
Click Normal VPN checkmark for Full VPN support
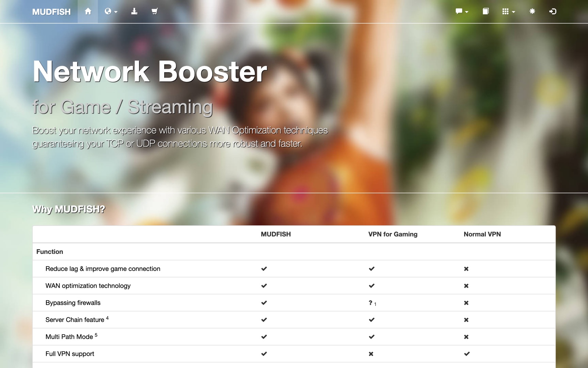[467, 354]
